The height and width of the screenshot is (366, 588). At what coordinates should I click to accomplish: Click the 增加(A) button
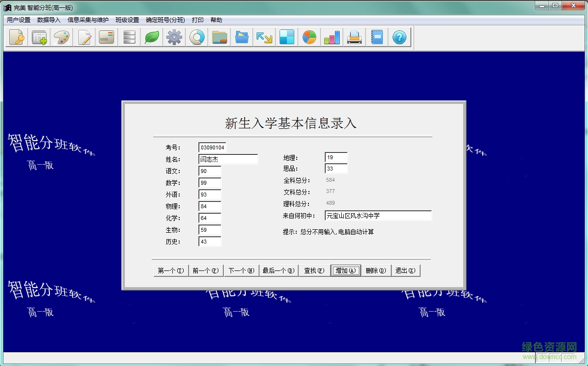coord(346,270)
